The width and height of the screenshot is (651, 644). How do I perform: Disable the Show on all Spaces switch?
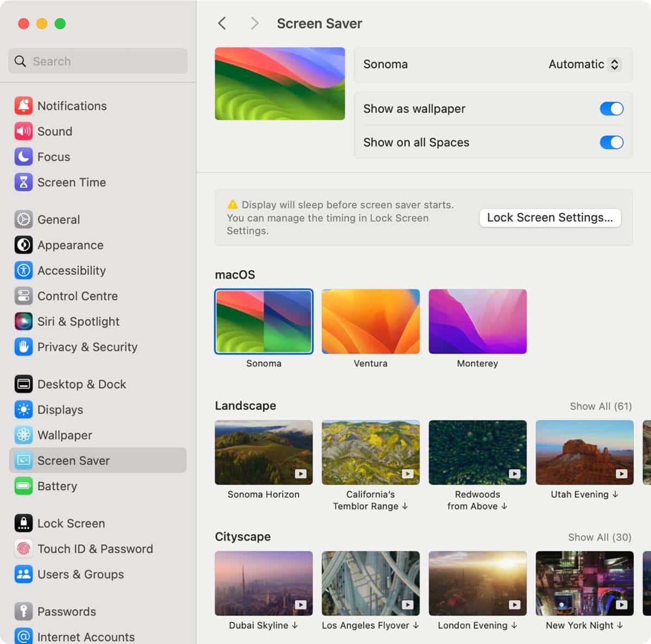click(x=611, y=143)
